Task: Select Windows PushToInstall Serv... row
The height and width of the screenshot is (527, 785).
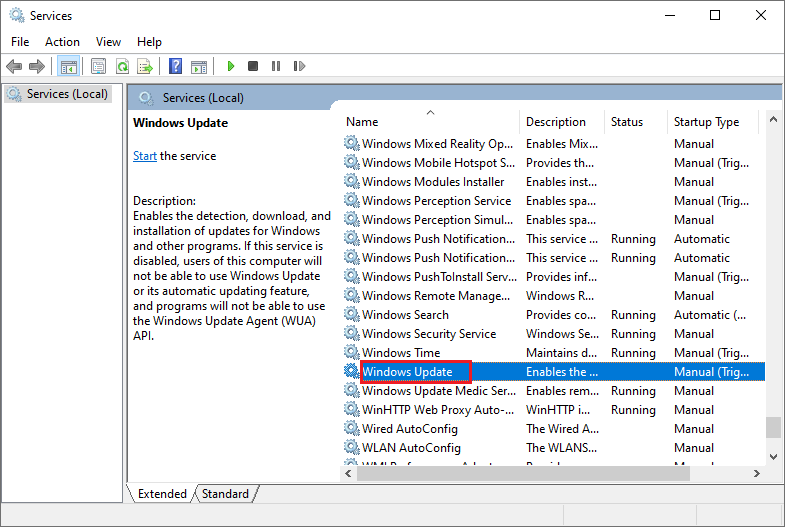Action: pos(554,276)
